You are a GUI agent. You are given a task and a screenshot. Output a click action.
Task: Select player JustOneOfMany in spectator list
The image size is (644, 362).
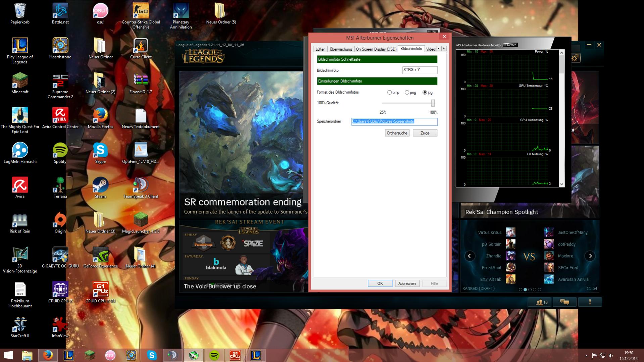point(573,232)
